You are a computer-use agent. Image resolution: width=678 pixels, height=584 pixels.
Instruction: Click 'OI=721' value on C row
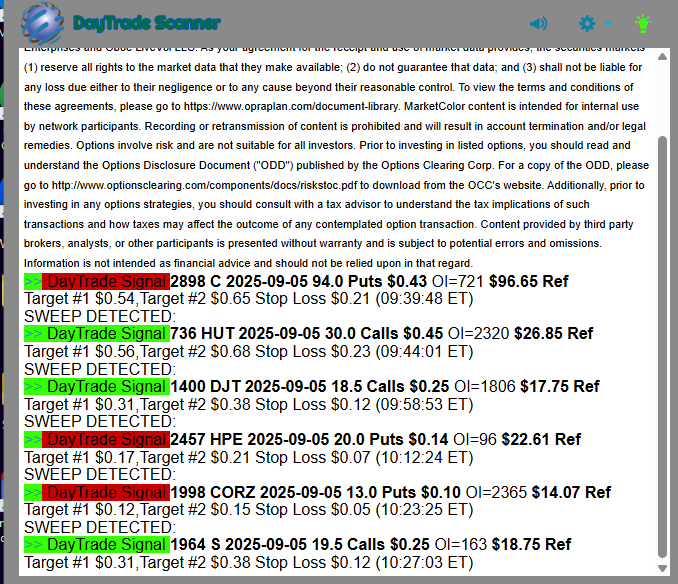tap(458, 281)
